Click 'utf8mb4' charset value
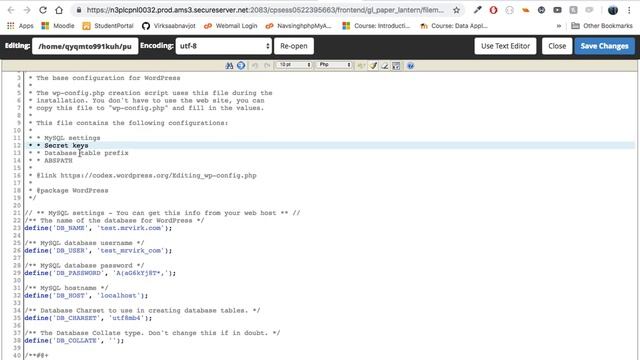 pyautogui.click(x=127, y=318)
